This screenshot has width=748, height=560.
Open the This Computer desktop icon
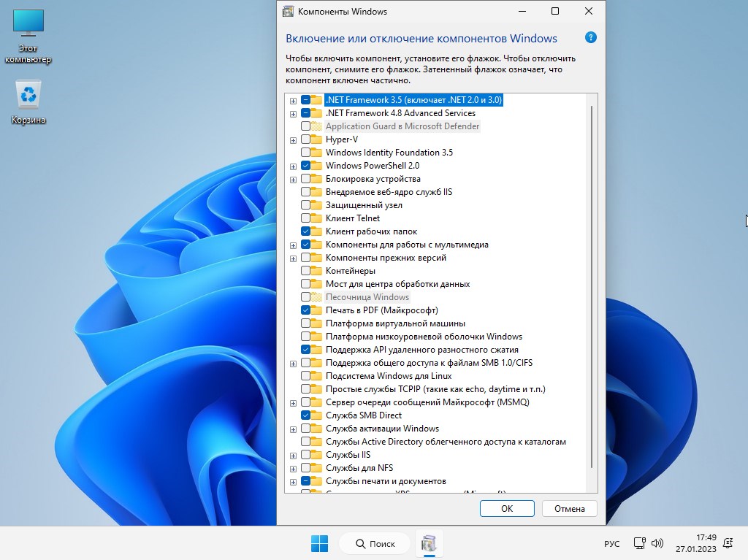coord(28,37)
